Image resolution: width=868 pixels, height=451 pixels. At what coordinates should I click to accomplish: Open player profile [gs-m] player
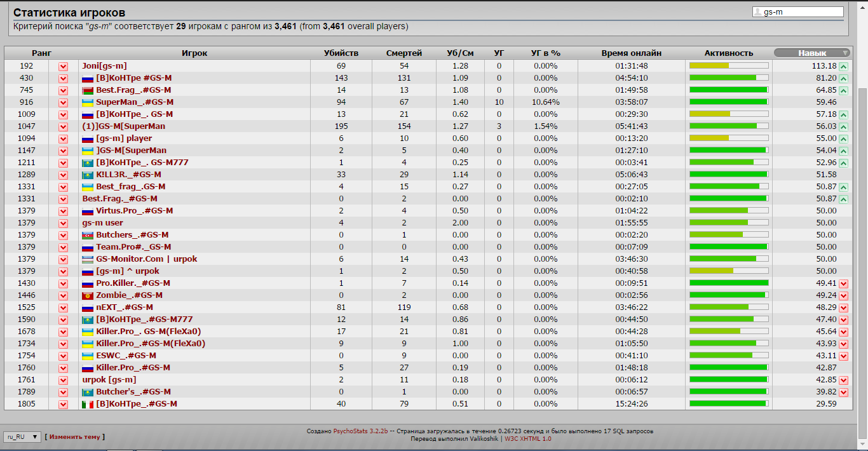(x=124, y=138)
